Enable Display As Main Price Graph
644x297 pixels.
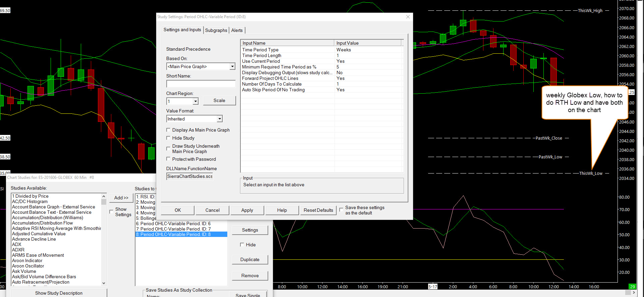[x=169, y=130]
